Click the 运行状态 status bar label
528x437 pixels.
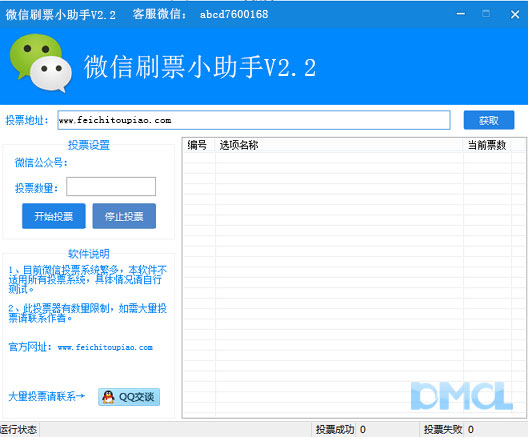point(19,430)
